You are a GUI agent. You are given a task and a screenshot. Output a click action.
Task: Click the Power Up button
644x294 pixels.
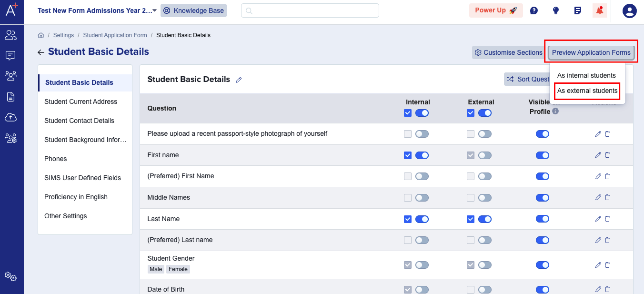coord(496,10)
